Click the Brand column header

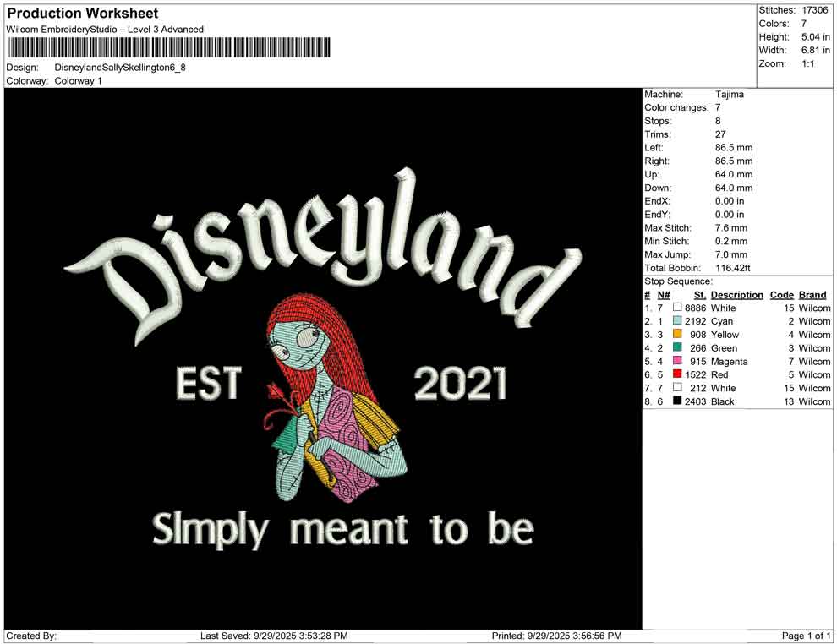point(812,295)
